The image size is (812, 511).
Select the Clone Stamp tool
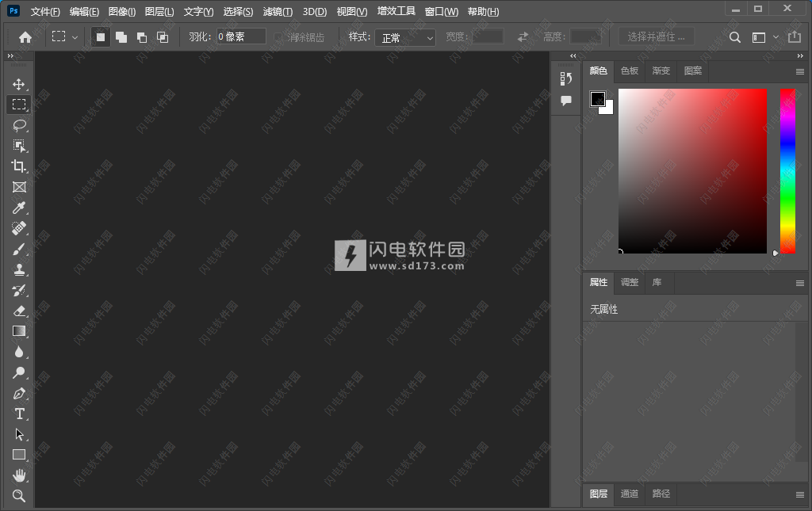[19, 269]
